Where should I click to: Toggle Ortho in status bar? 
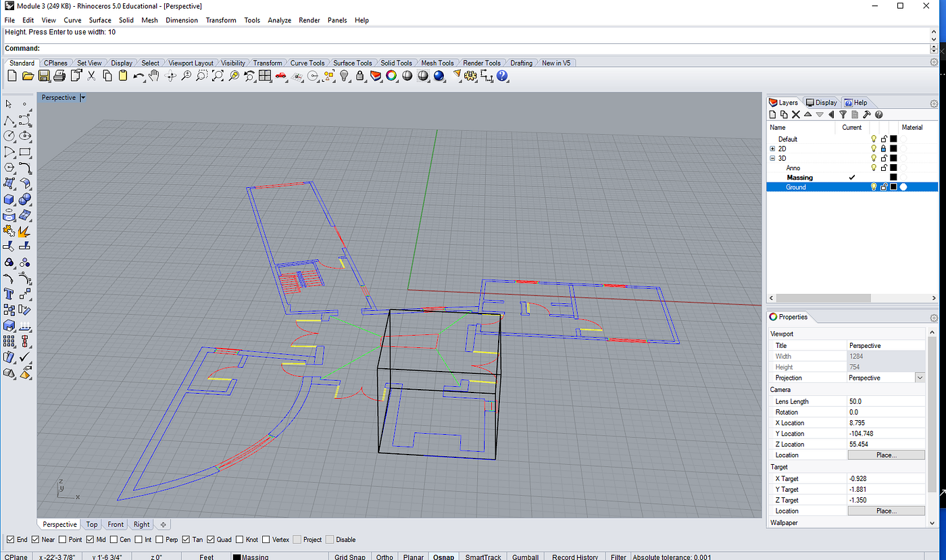[x=384, y=557]
